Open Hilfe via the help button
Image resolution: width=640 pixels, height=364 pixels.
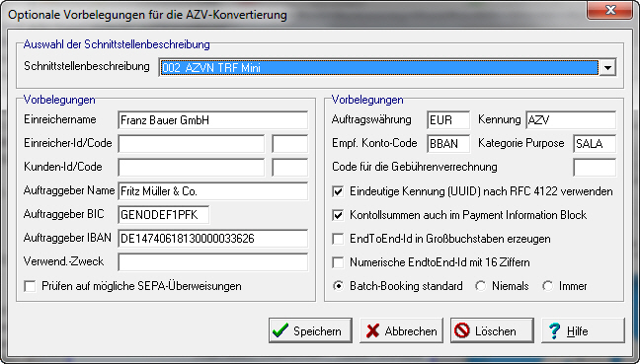point(583,330)
